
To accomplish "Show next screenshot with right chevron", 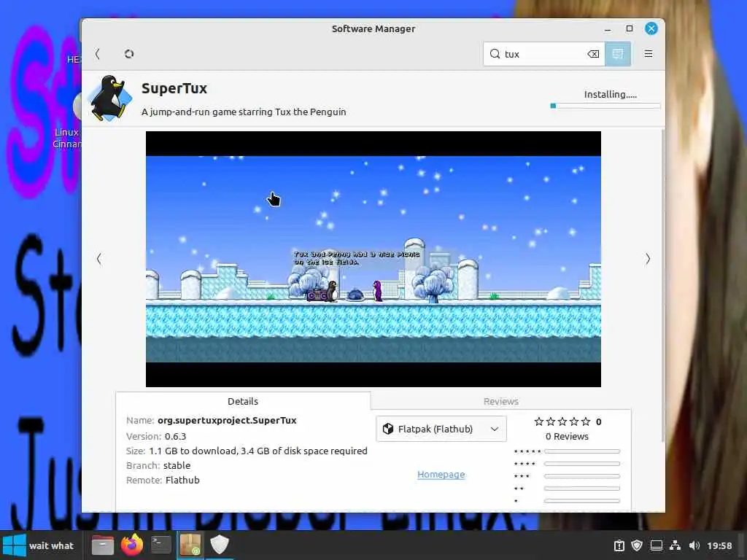I will 648,259.
